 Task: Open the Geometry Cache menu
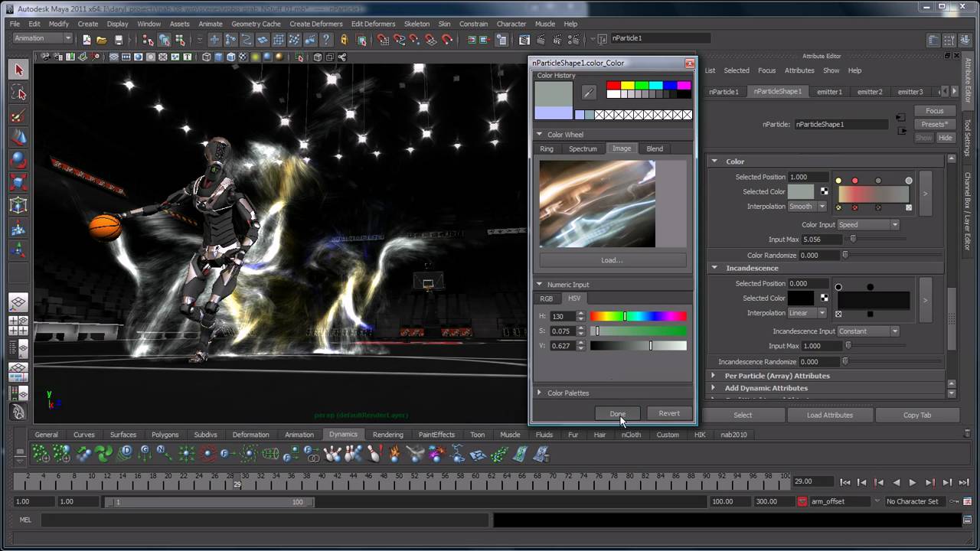[256, 24]
